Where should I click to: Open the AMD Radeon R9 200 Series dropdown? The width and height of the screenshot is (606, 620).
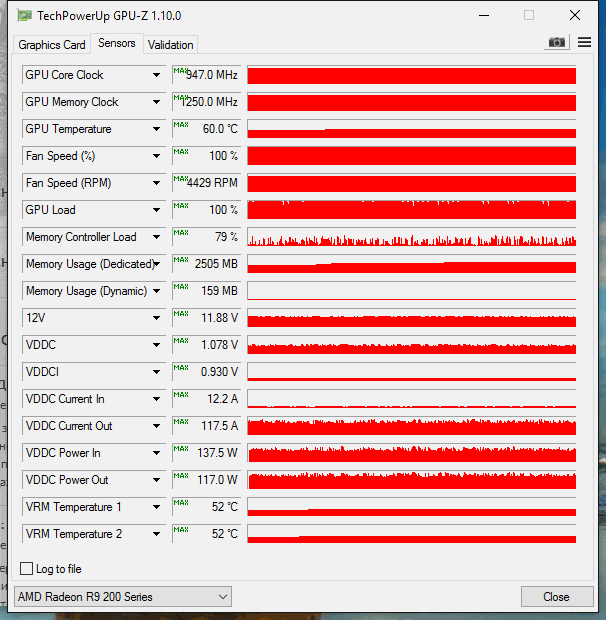(123, 597)
